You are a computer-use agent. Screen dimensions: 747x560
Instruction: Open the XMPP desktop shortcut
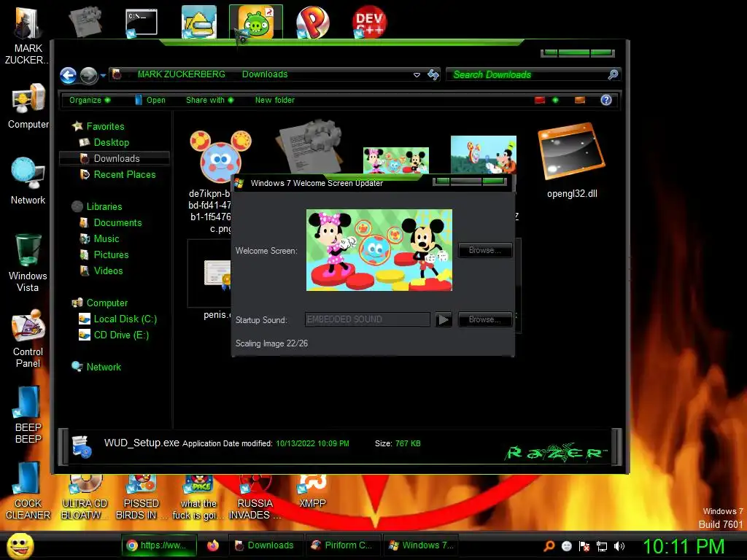pos(312,492)
